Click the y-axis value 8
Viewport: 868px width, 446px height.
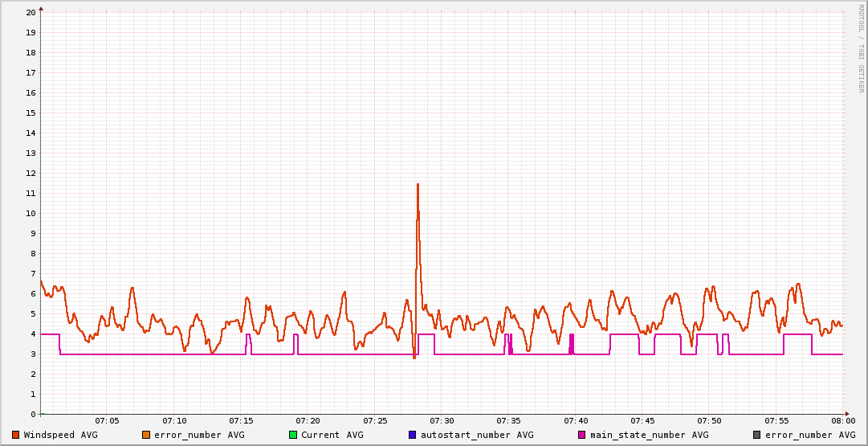[x=33, y=253]
